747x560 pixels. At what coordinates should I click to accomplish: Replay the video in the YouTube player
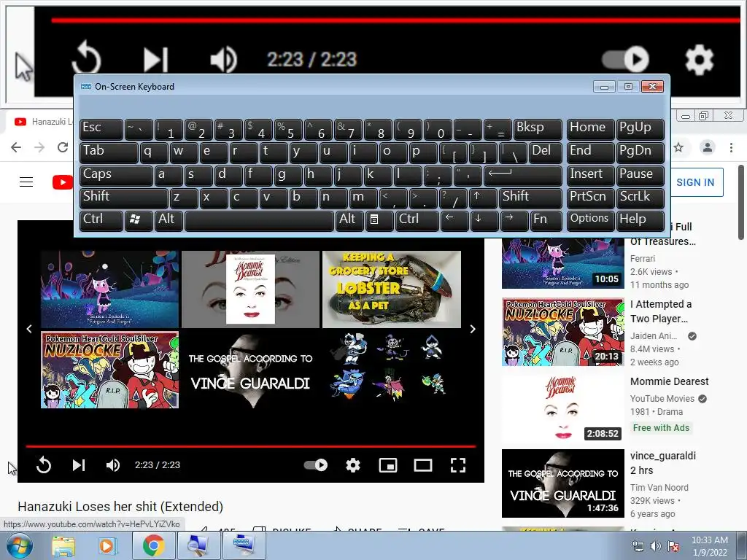click(x=43, y=464)
